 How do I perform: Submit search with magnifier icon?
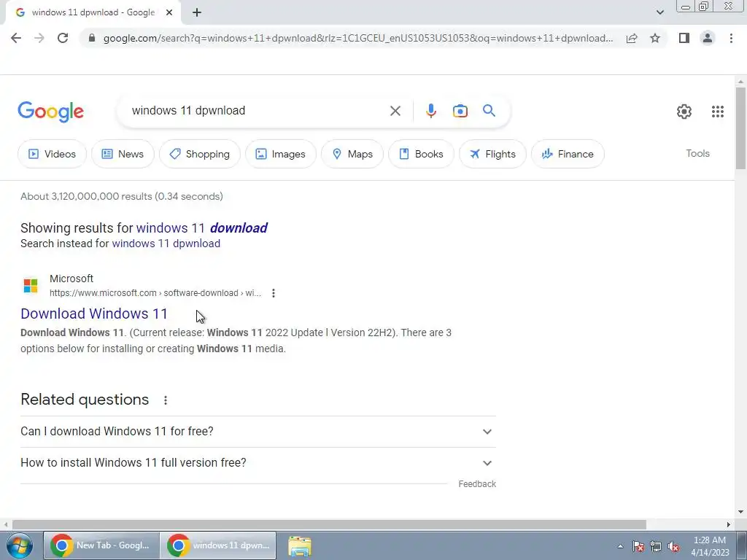489,111
